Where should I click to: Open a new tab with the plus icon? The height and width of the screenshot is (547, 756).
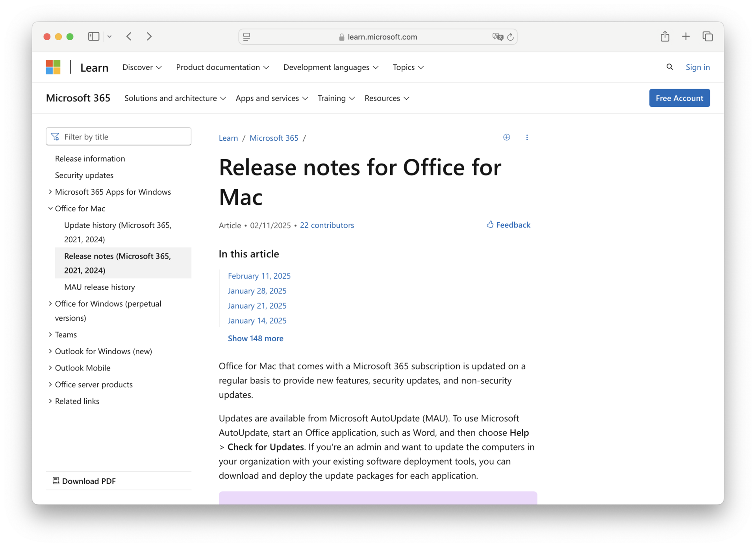coord(686,36)
